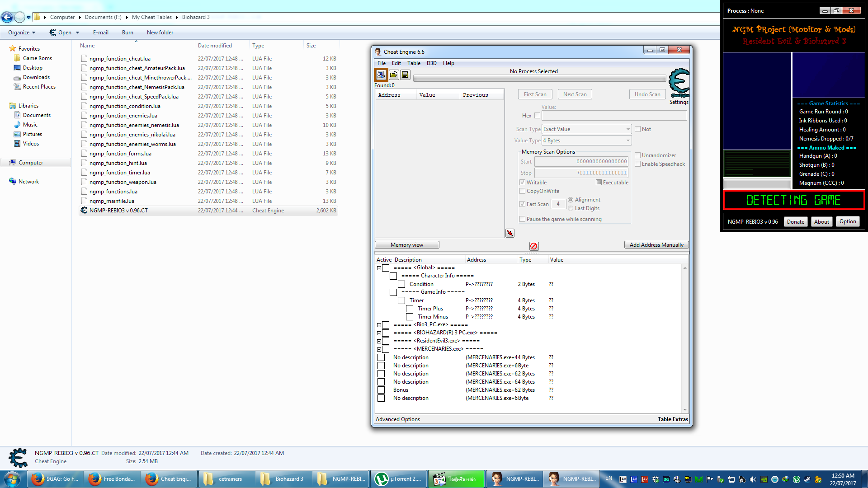868x488 pixels.
Task: Open the Value Type dropdown
Action: click(x=586, y=141)
